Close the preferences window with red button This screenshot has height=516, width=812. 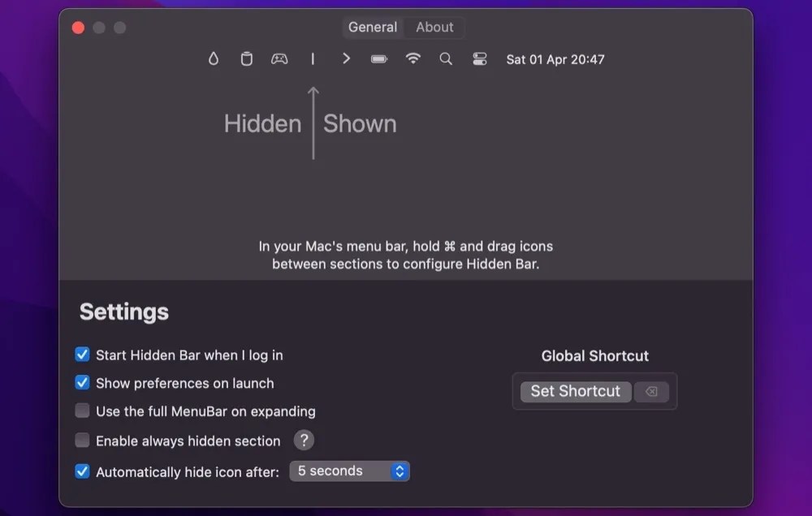point(78,28)
